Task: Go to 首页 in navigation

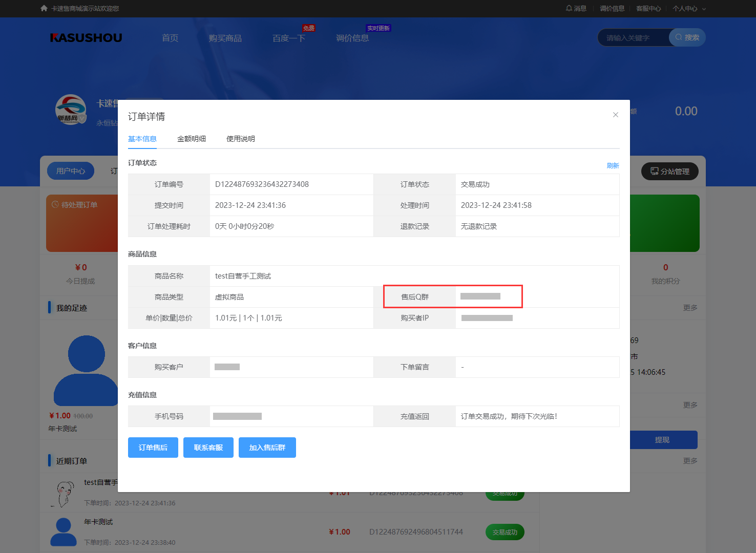Action: 170,38
